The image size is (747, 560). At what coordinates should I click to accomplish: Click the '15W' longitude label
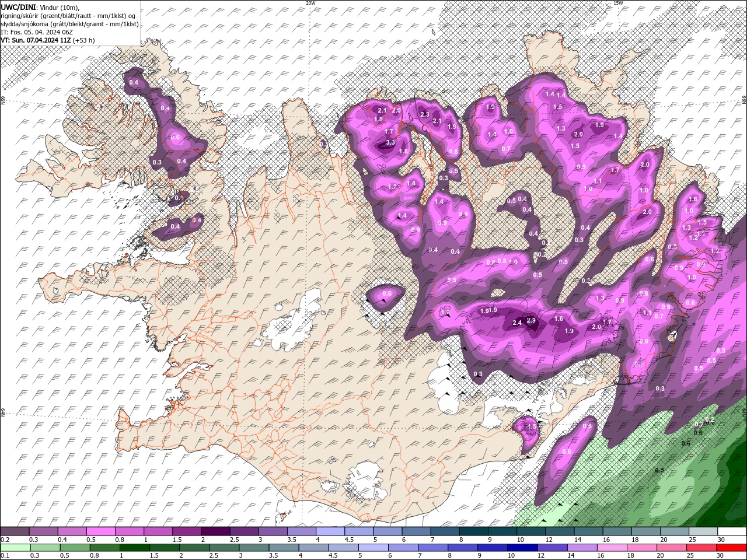618,3
